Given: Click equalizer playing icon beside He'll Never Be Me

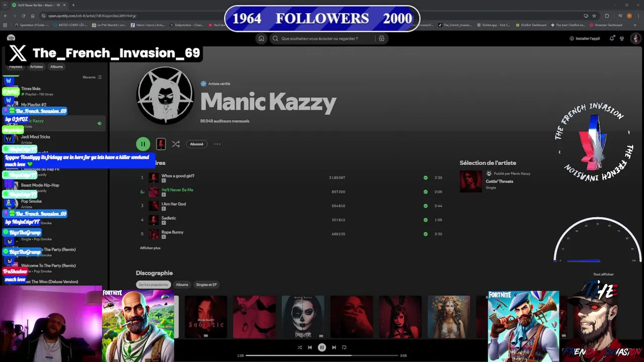Looking at the screenshot, I should pos(142,192).
